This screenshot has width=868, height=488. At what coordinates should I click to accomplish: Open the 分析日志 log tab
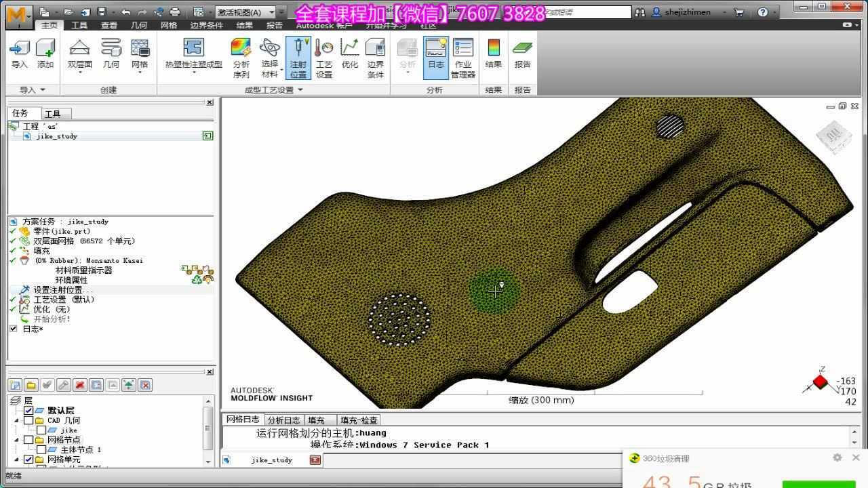pos(283,420)
